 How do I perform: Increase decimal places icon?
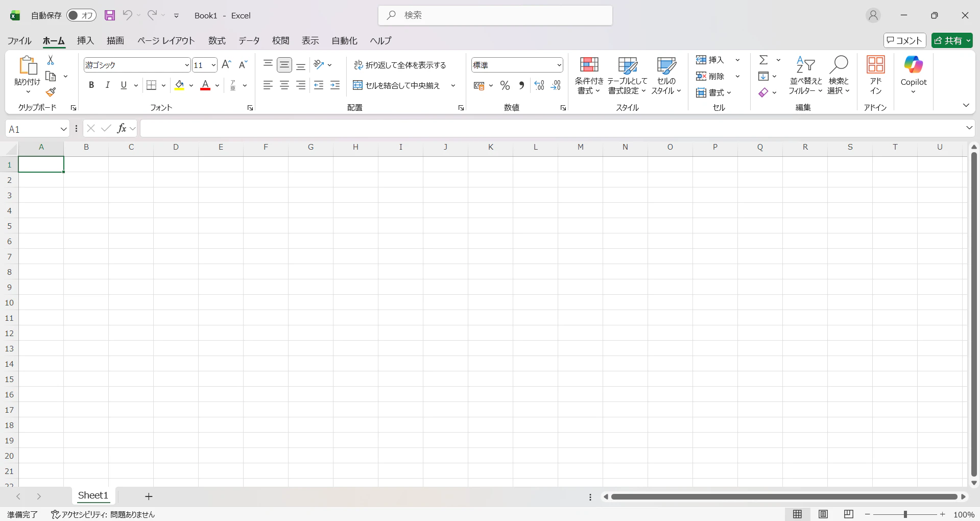pyautogui.click(x=539, y=85)
